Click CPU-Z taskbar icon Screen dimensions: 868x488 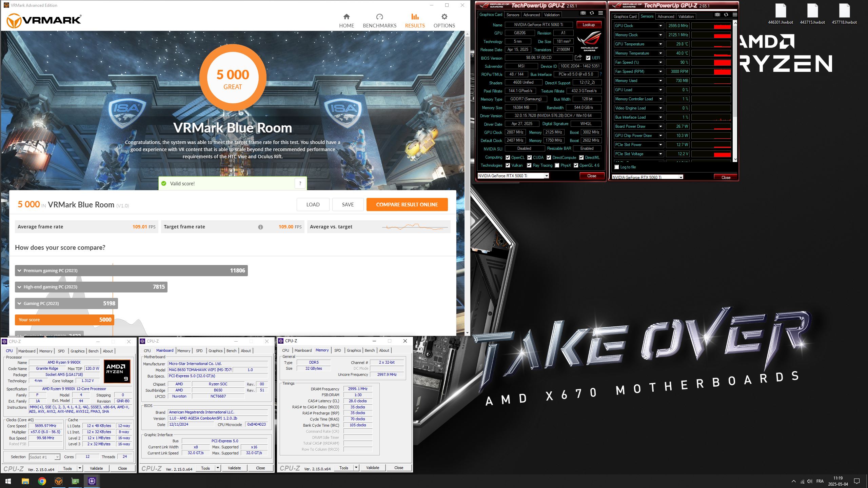point(92,481)
